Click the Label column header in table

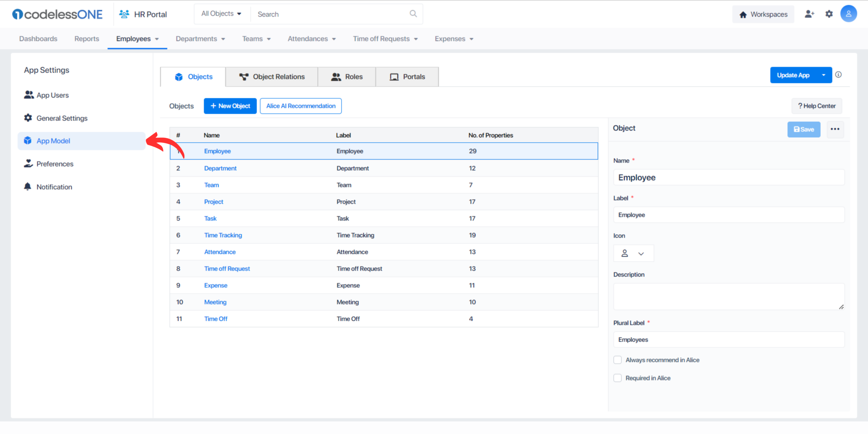tap(343, 135)
